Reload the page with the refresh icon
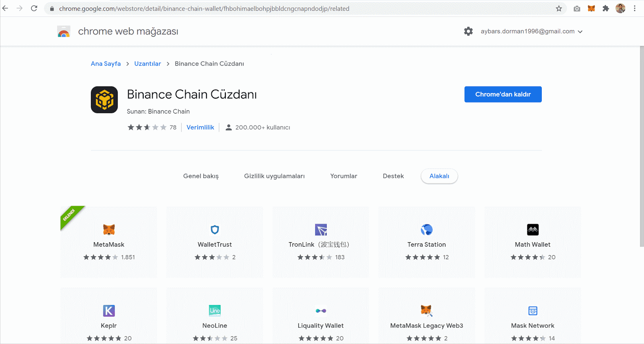The width and height of the screenshot is (644, 344). click(x=34, y=8)
